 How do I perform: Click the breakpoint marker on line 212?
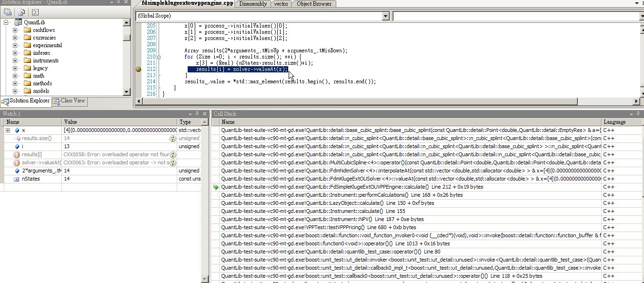139,70
